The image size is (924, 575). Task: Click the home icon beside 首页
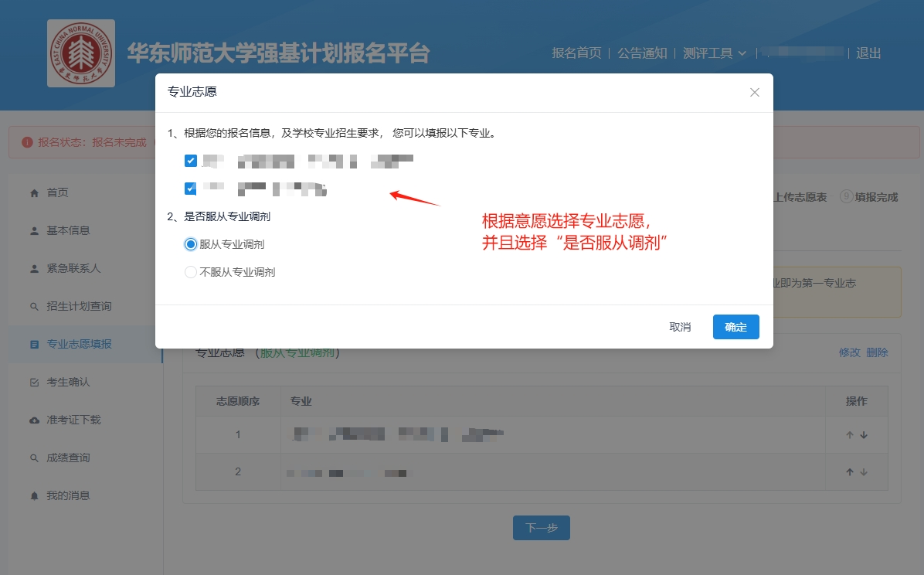[x=34, y=192]
